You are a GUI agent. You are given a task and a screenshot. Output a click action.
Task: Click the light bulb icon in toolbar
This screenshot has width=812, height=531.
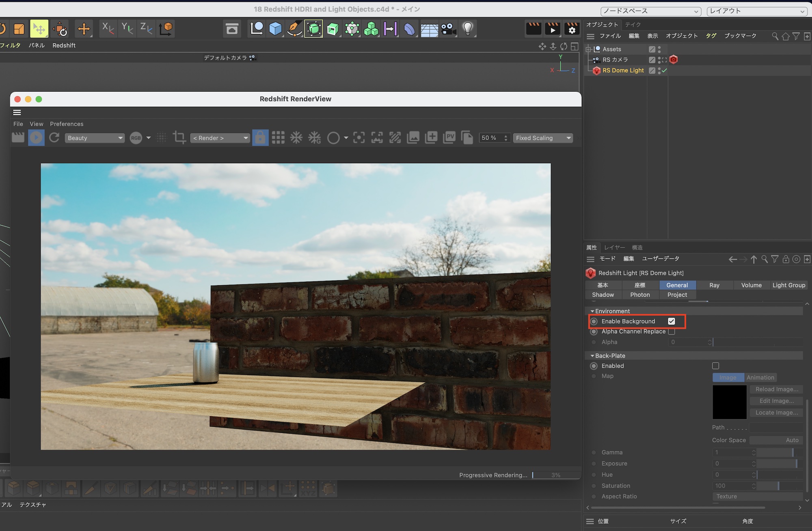click(468, 28)
